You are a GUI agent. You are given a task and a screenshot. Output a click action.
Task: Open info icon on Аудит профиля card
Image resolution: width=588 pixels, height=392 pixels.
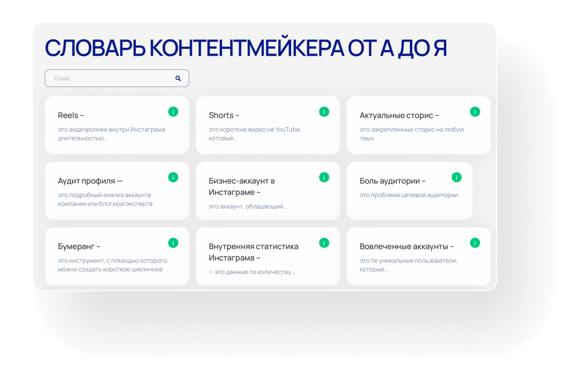pyautogui.click(x=173, y=177)
